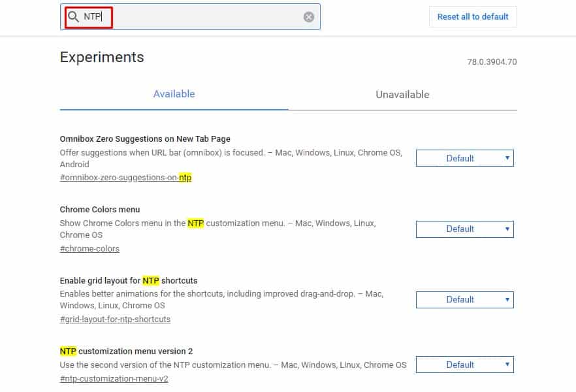Open dropdown for NTP customization menu version 2
This screenshot has width=576, height=392.
click(465, 365)
